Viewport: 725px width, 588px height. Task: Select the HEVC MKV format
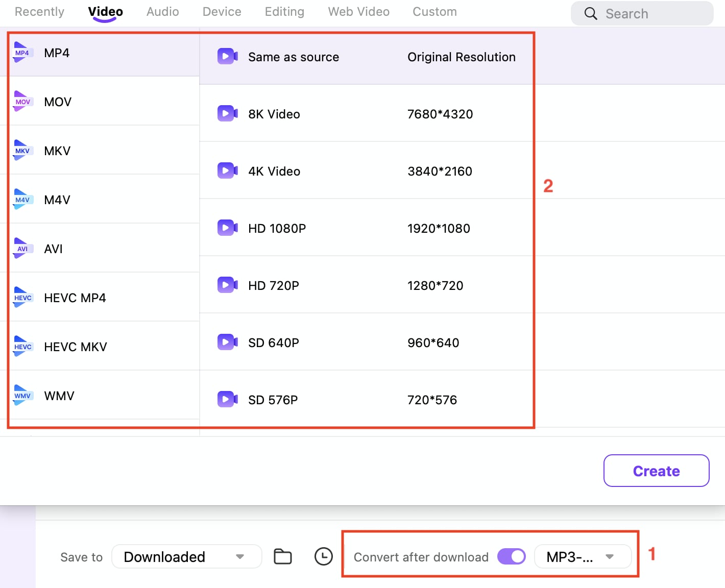75,347
